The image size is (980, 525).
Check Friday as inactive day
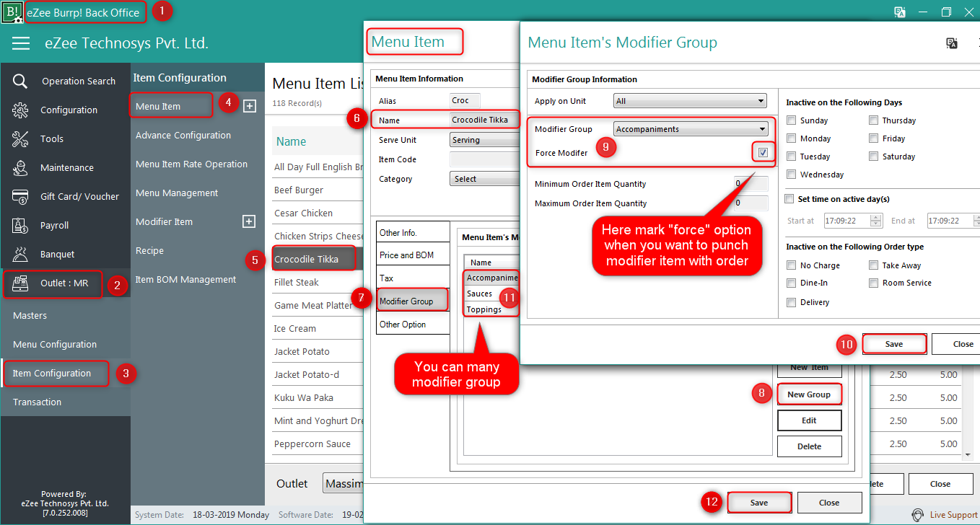click(874, 138)
